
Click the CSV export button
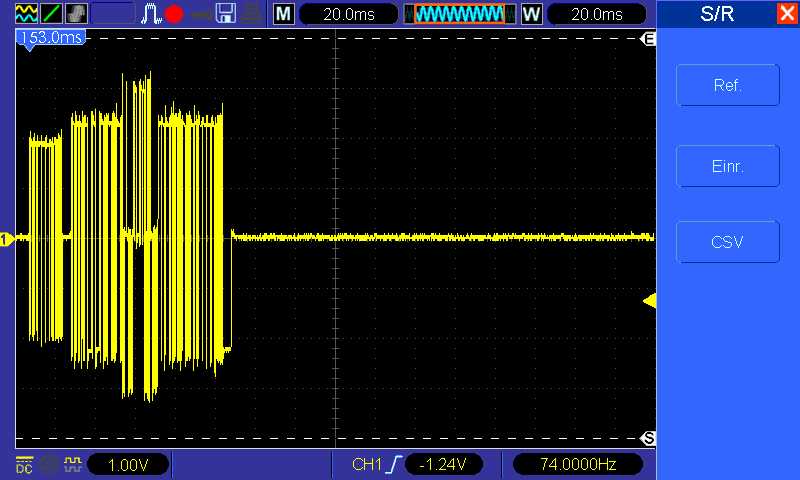click(x=728, y=242)
